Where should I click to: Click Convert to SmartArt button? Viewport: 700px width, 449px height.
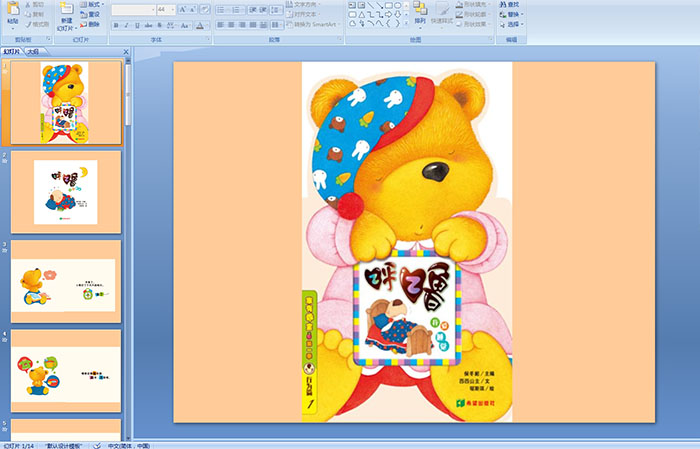(313, 24)
